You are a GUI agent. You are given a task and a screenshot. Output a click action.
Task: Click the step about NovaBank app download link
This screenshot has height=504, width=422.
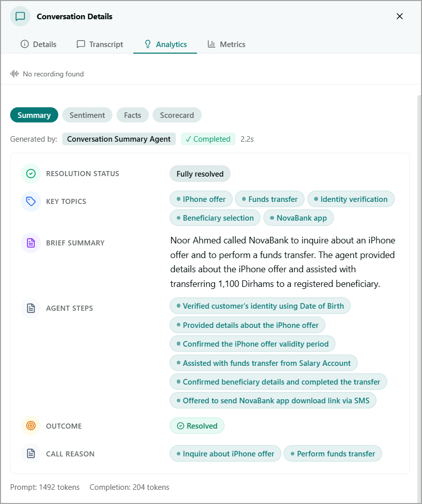coord(273,400)
